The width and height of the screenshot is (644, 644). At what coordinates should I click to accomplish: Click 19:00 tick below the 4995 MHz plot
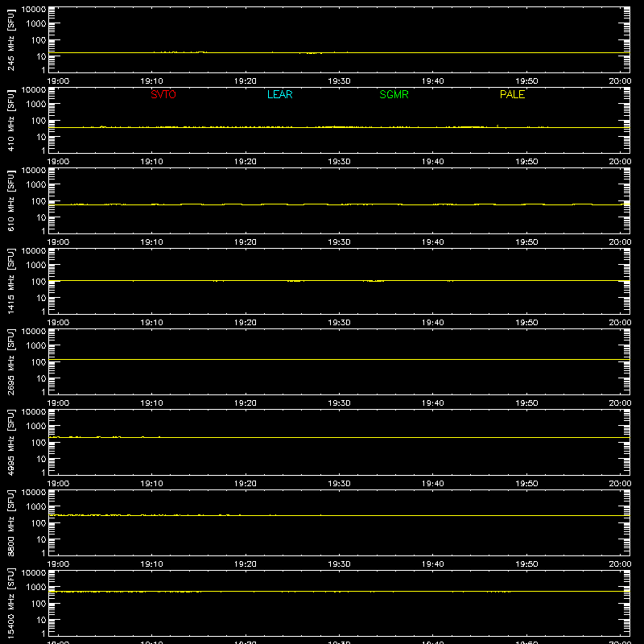tap(58, 484)
